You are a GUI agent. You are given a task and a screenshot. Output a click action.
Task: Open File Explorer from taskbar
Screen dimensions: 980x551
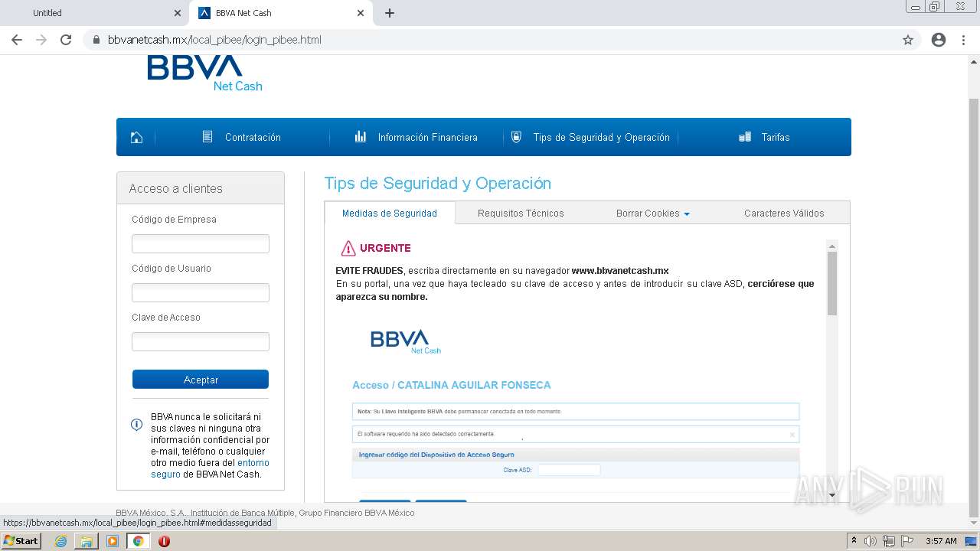(x=87, y=541)
